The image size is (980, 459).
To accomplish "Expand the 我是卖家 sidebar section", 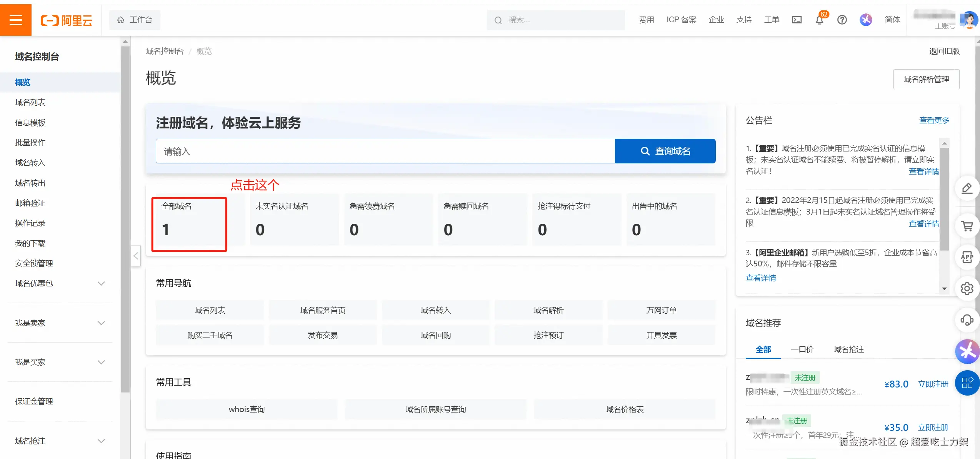I will [101, 323].
